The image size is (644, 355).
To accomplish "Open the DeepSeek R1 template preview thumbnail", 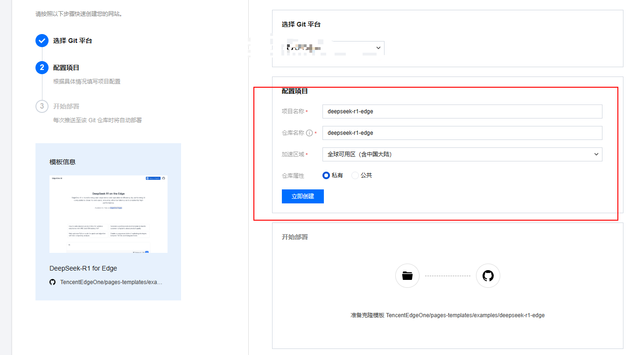I will (x=108, y=214).
